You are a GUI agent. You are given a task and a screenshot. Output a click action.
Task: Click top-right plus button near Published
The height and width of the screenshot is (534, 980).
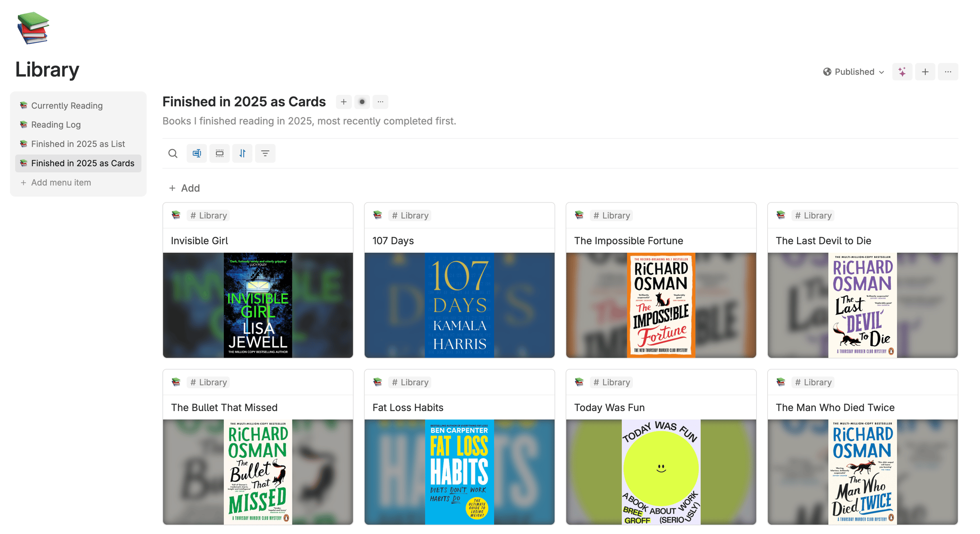925,72
